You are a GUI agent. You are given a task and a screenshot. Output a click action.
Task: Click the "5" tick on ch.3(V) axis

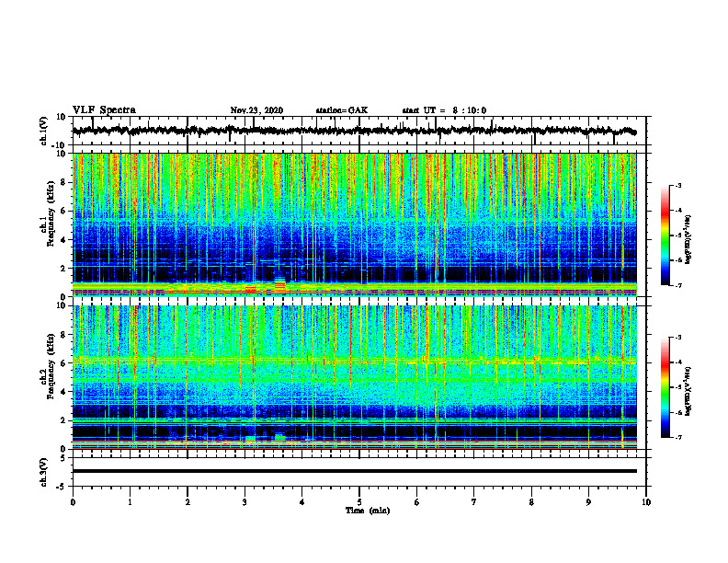[x=64, y=458]
